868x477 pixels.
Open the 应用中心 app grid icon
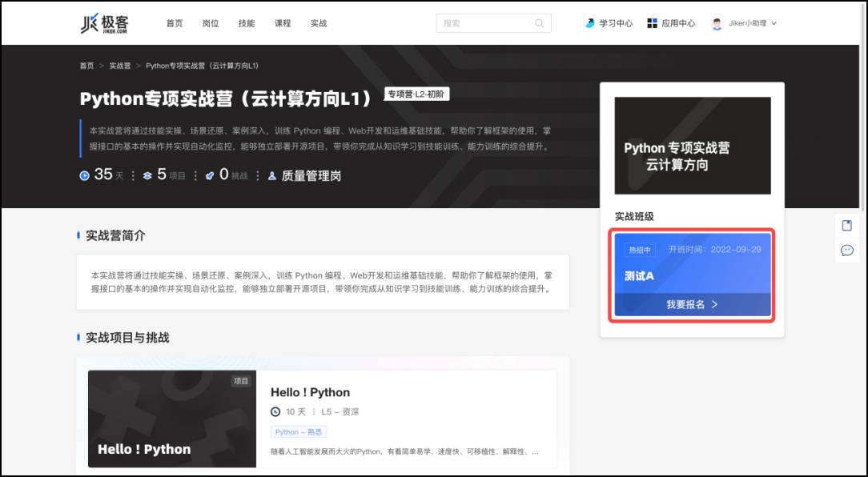coord(652,23)
